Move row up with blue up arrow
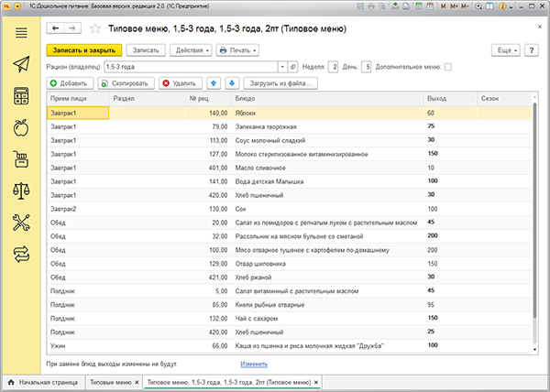The height and width of the screenshot is (392, 550). [214, 83]
